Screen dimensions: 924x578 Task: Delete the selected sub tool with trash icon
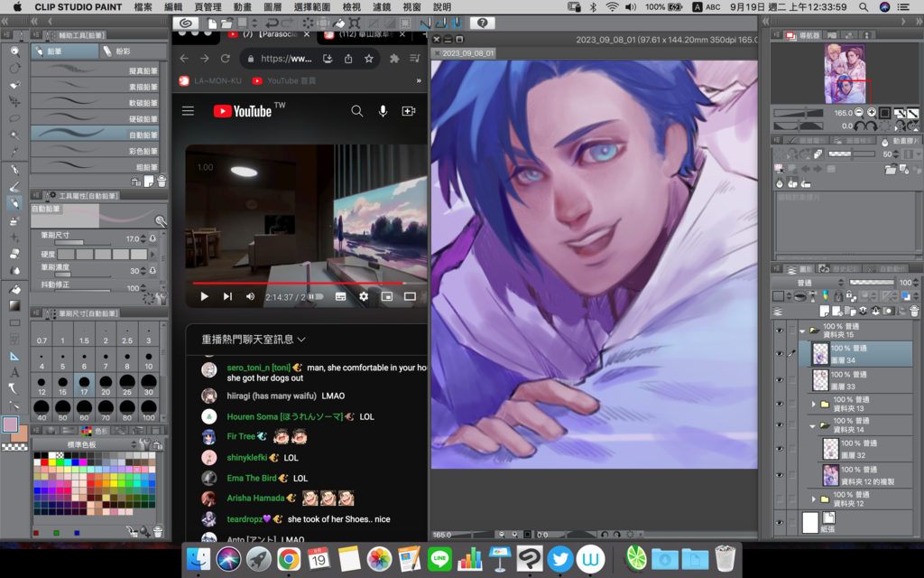[x=162, y=181]
